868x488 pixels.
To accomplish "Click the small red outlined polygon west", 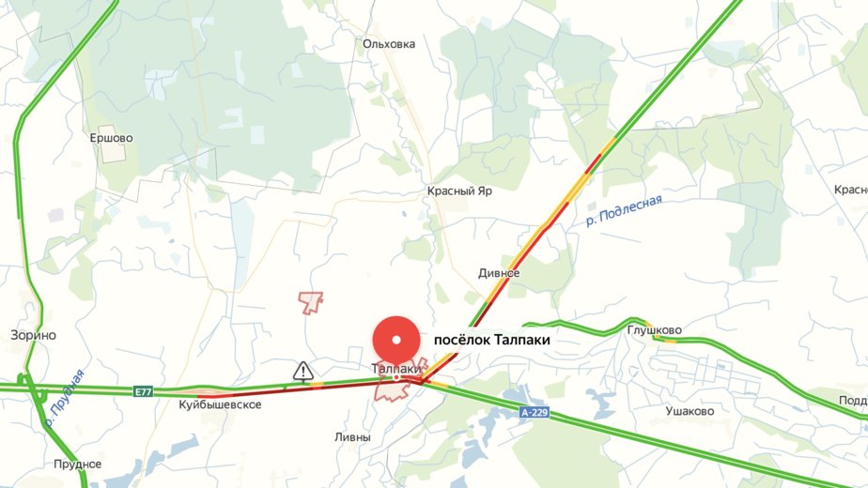I will (x=311, y=302).
